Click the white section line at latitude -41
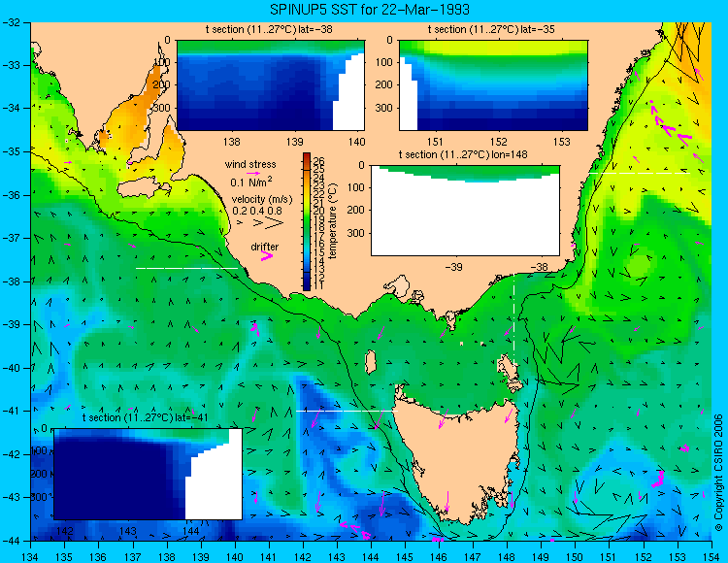This screenshot has width=728, height=563. point(347,411)
